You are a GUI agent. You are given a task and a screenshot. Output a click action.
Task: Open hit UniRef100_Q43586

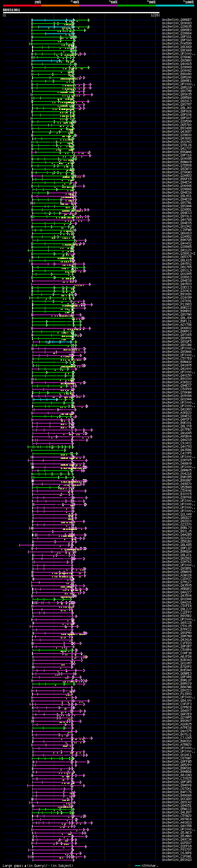tap(177, 450)
